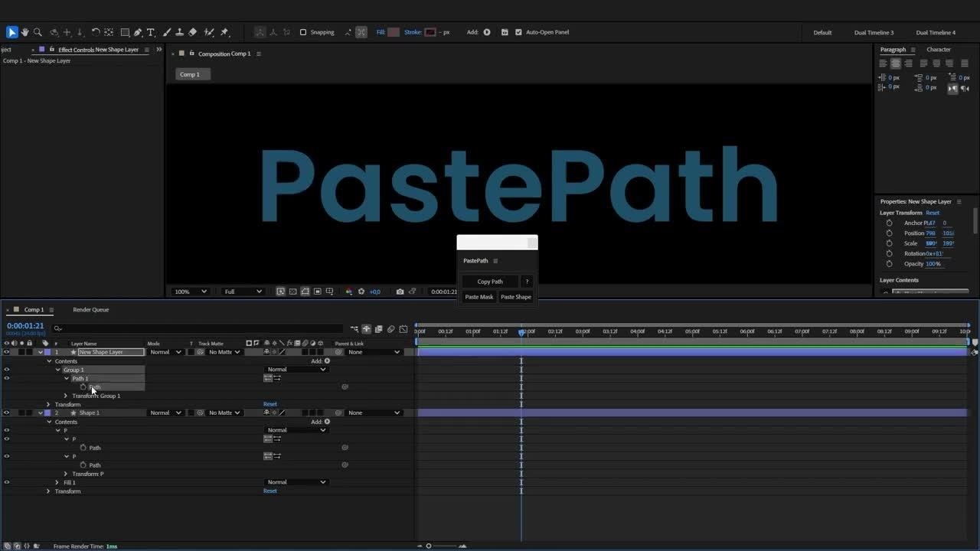The image size is (980, 551).
Task: Click the Path stopwatch under Path 1
Action: click(x=83, y=387)
